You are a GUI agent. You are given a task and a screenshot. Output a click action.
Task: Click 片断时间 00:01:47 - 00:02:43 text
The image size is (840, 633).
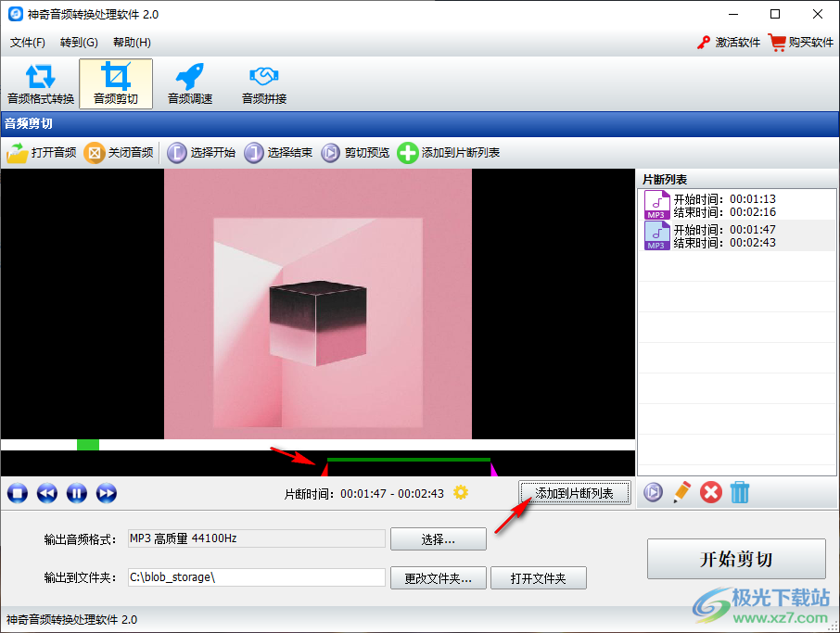pyautogui.click(x=363, y=493)
